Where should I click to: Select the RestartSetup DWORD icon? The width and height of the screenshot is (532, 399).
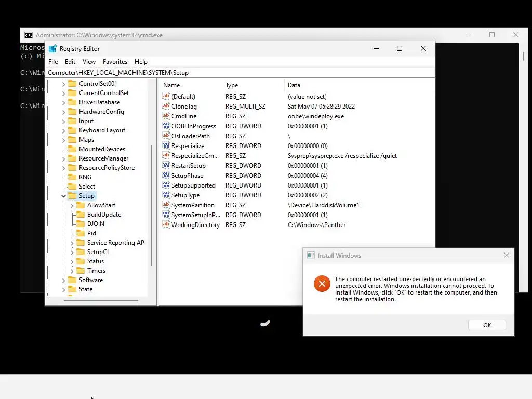coord(166,165)
